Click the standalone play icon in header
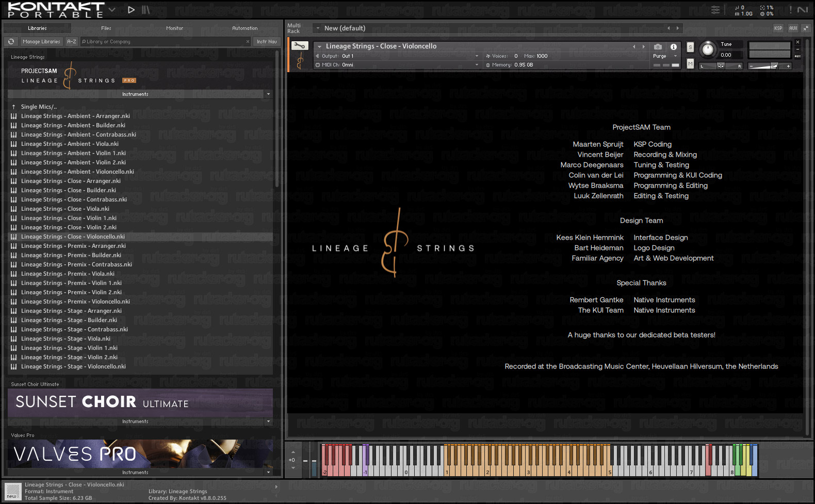This screenshot has height=504, width=815. [131, 9]
